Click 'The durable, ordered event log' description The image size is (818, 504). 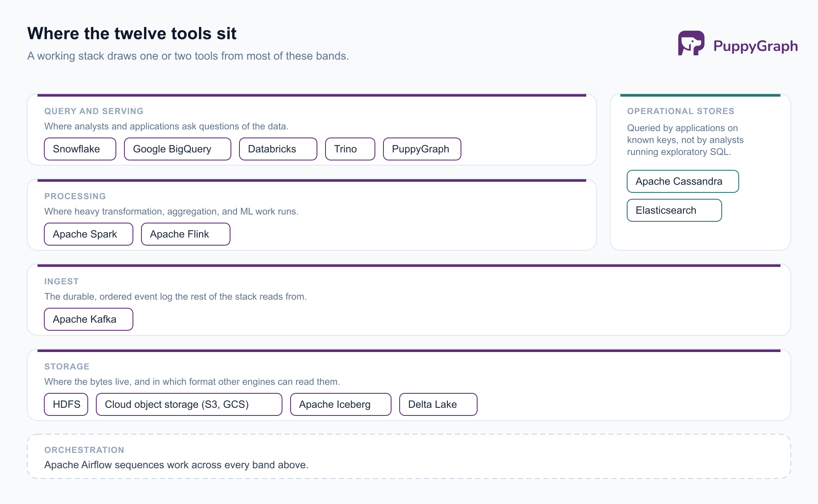[176, 297]
